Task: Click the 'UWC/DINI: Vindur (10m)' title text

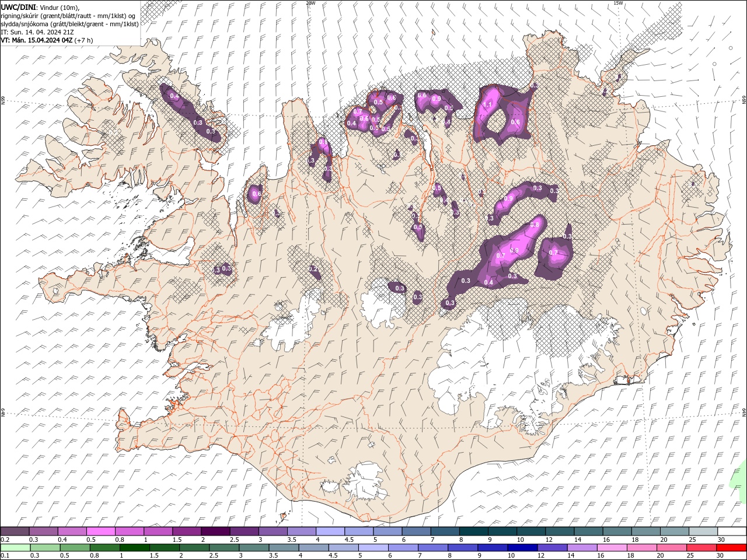Action: [x=40, y=7]
